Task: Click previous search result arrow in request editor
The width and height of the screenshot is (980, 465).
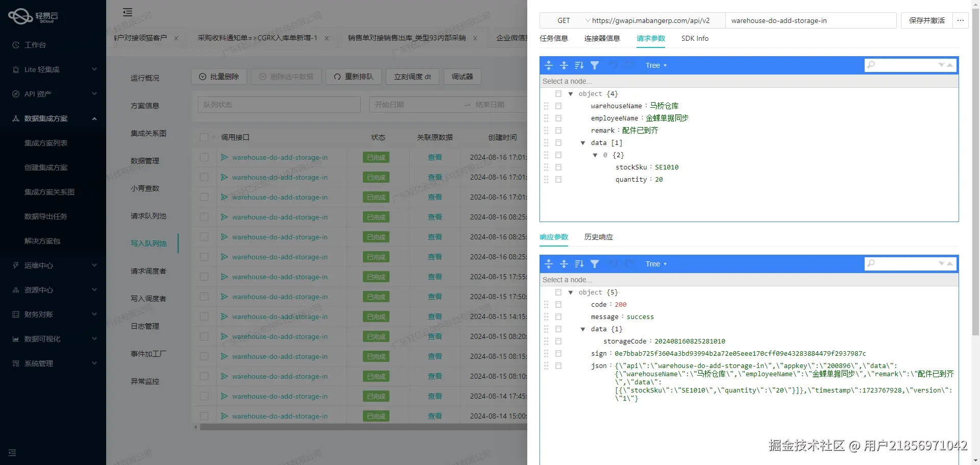Action: (x=950, y=65)
